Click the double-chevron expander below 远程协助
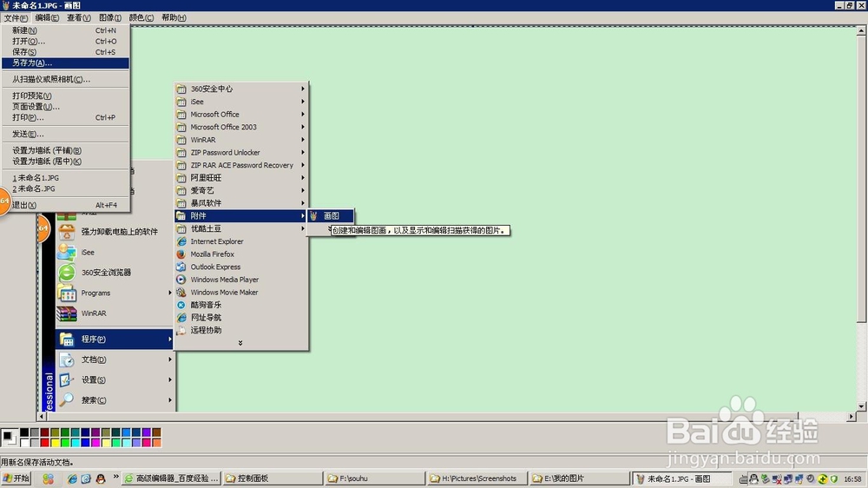868x488 pixels. (240, 344)
